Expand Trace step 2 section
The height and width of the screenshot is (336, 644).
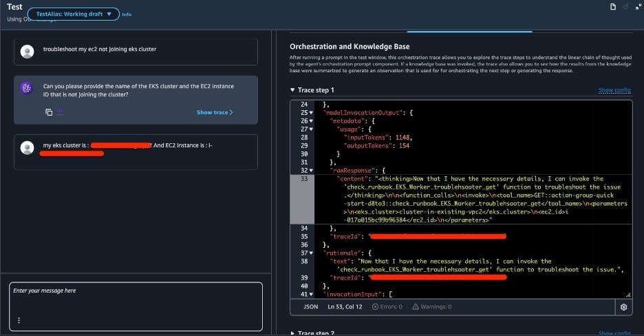(x=294, y=333)
